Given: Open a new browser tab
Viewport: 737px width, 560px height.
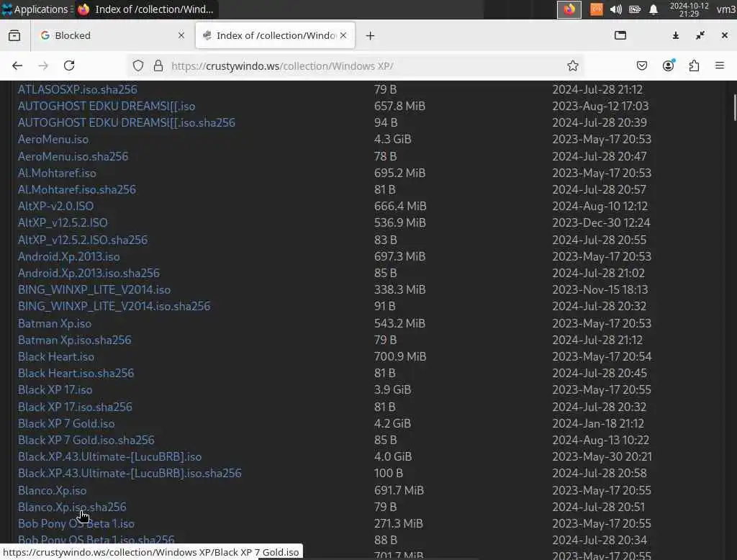Looking at the screenshot, I should (x=371, y=36).
